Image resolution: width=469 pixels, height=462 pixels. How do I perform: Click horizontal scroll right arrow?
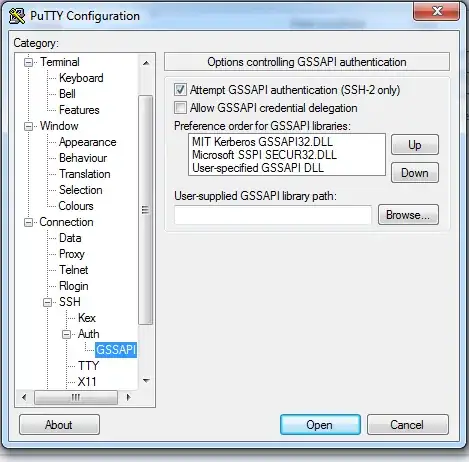128,397
